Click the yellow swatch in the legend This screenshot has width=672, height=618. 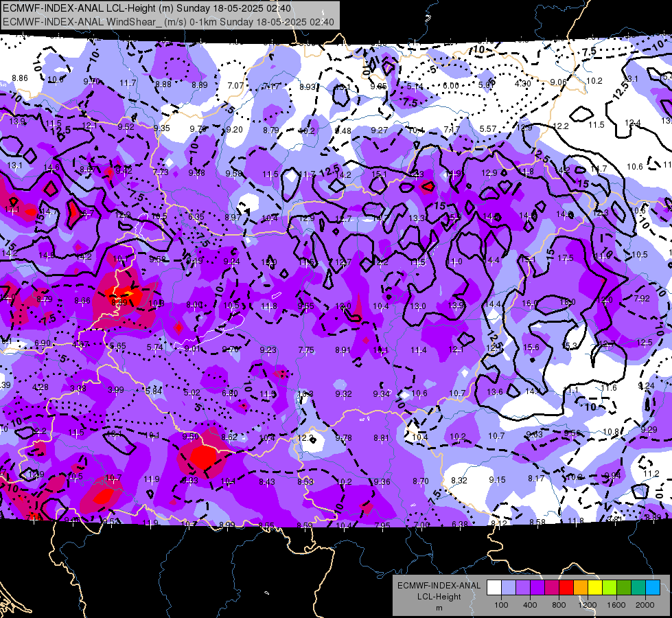coord(595,588)
